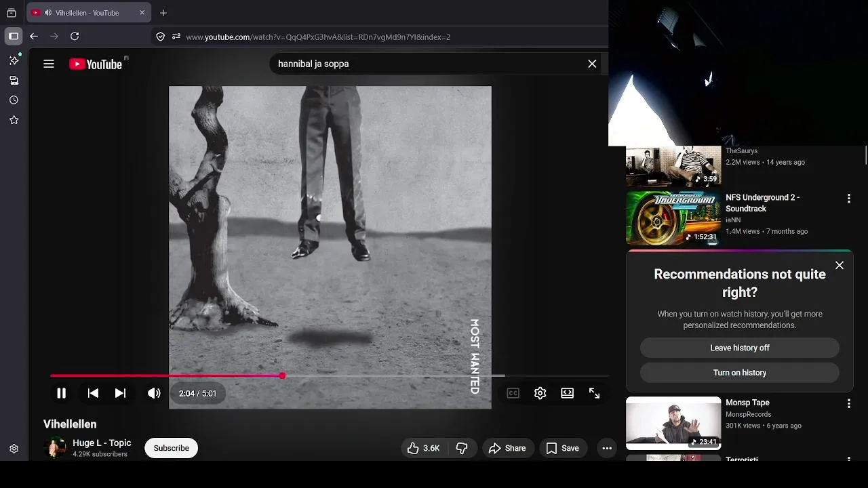868x488 pixels.
Task: Like the video (3.6K)
Action: coord(424,448)
